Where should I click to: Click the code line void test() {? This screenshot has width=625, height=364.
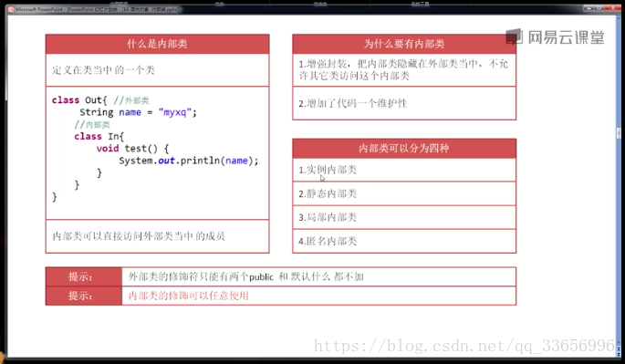tap(132, 149)
